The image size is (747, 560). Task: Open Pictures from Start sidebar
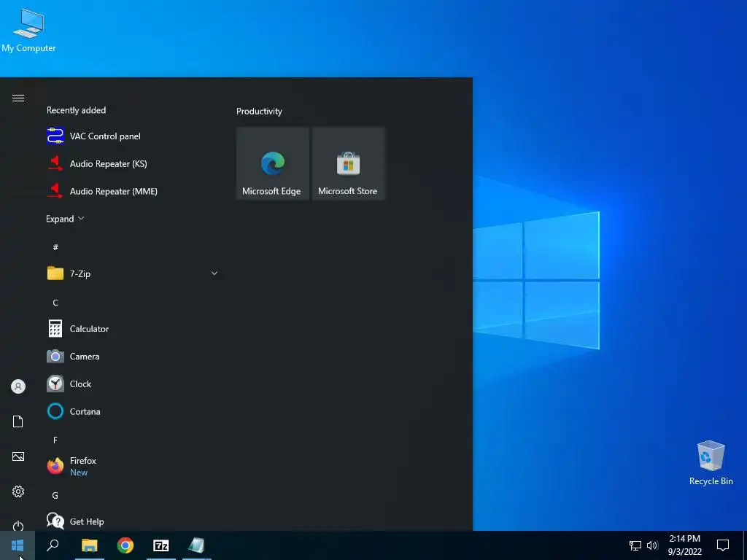click(x=18, y=456)
